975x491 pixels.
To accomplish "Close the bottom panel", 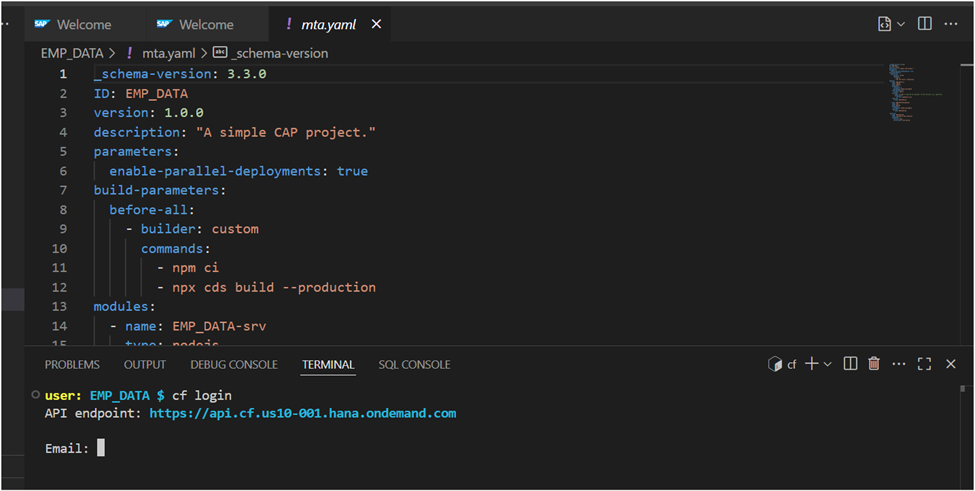I will tap(951, 364).
